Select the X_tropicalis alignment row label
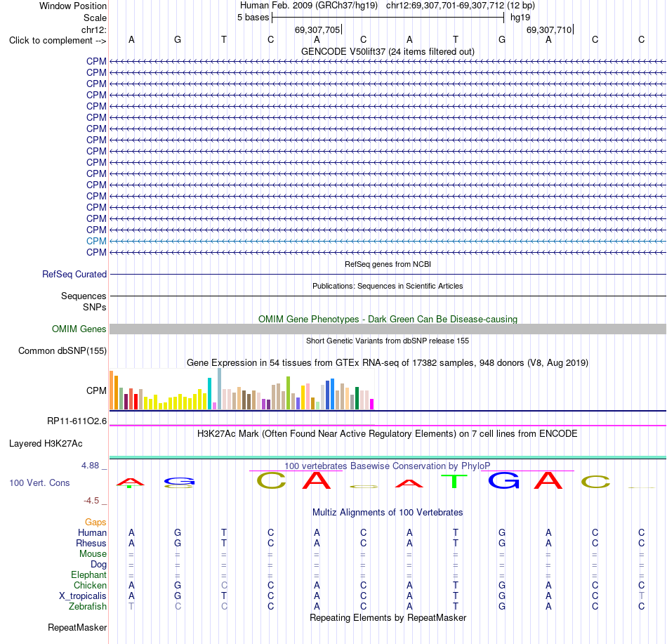Image resolution: width=667 pixels, height=644 pixels. coord(83,596)
